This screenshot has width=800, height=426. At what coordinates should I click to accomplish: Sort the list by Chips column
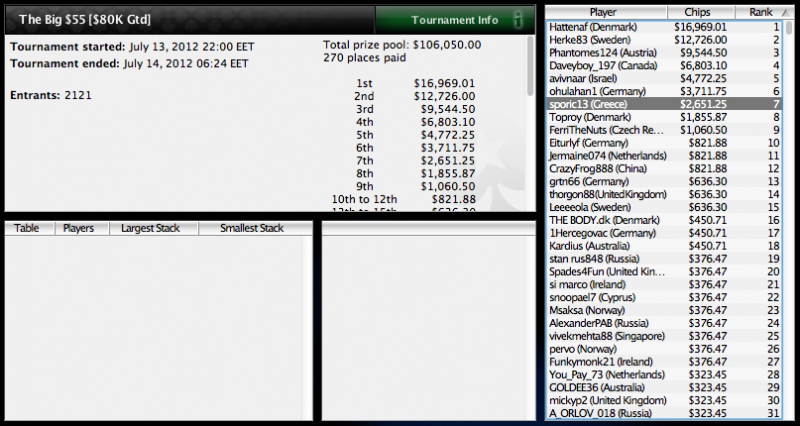coord(701,12)
